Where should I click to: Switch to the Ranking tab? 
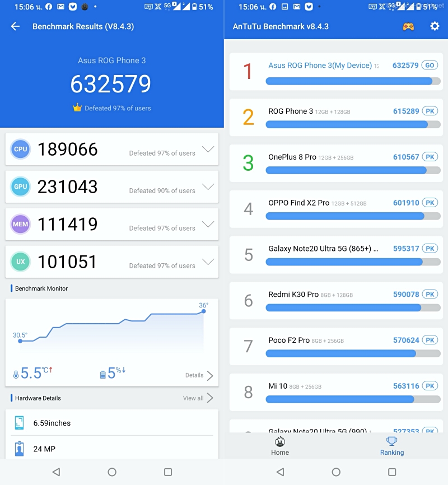point(392,446)
